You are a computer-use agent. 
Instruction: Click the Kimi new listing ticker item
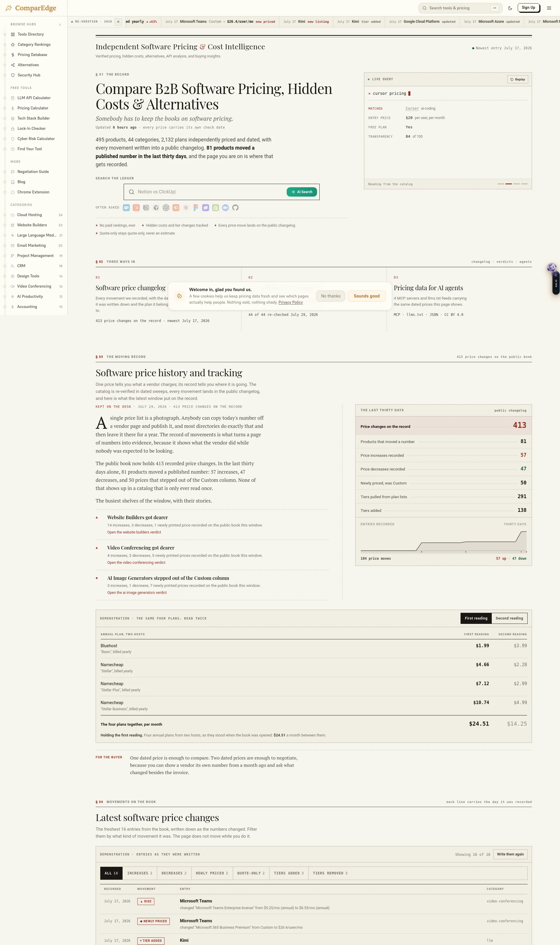306,22
